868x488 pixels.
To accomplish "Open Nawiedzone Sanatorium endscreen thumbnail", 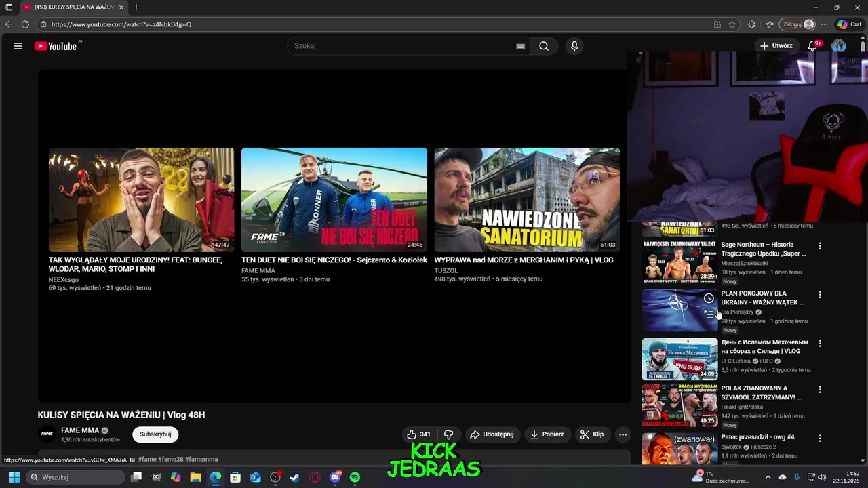I will (527, 200).
